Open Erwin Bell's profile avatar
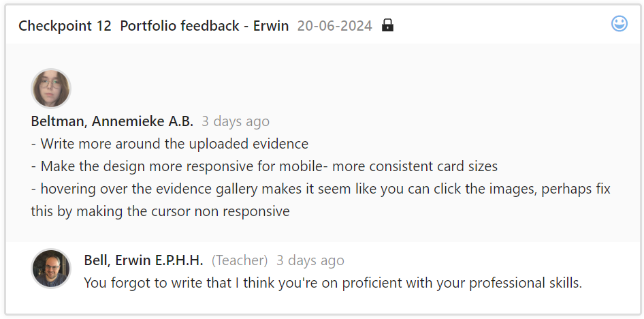644x319 pixels. click(x=51, y=268)
